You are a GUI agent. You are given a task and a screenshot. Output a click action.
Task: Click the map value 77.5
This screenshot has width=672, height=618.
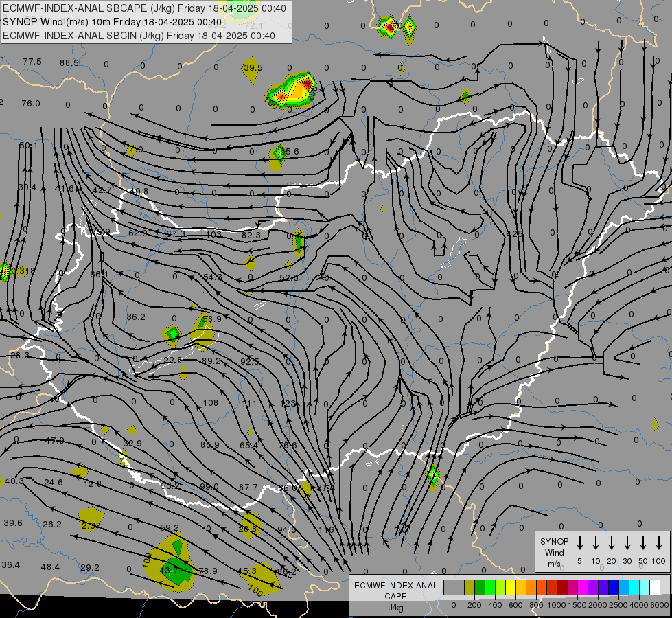pos(32,62)
